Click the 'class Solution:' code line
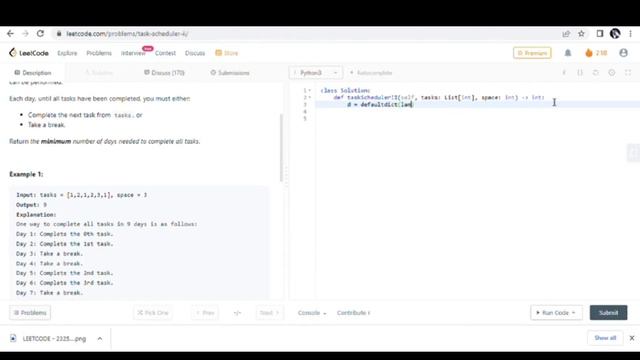640x360 pixels. click(x=345, y=91)
